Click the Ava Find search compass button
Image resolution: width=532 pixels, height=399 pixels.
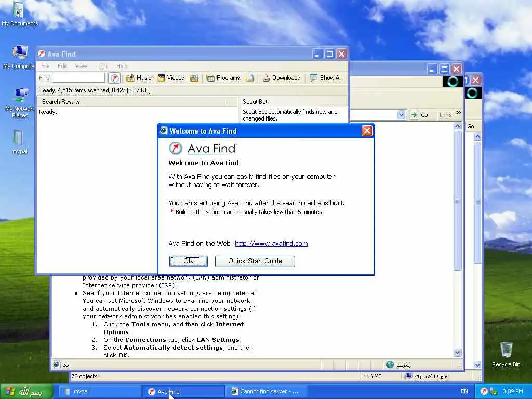pyautogui.click(x=114, y=78)
